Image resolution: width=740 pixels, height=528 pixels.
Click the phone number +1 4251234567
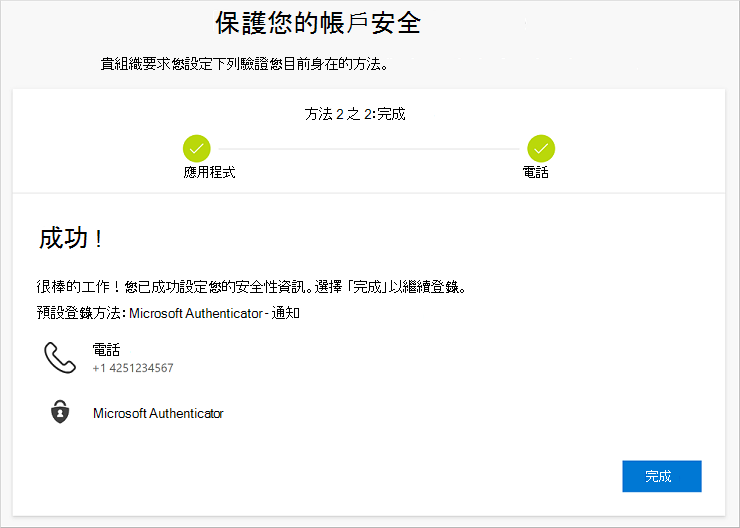(133, 368)
